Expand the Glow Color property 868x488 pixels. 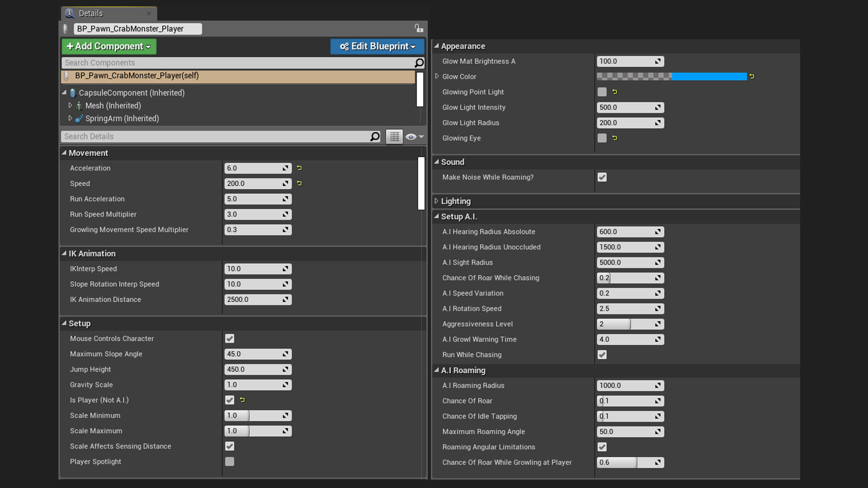click(437, 76)
